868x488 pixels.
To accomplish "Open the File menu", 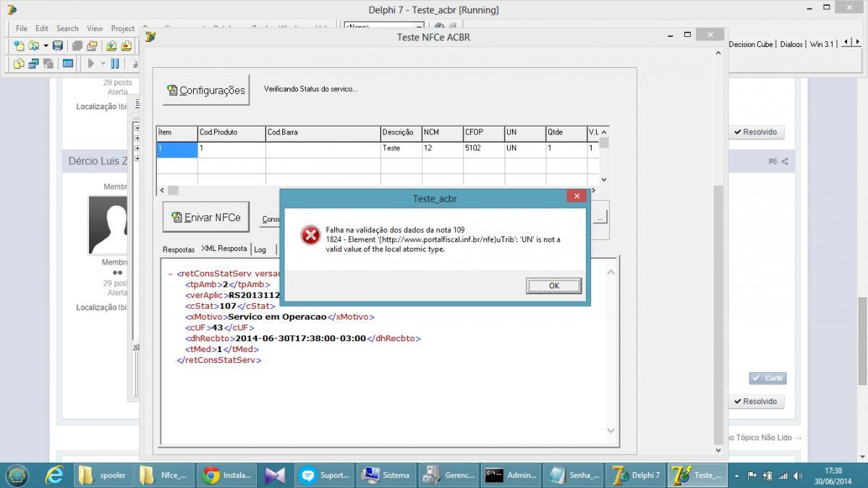I will pyautogui.click(x=22, y=28).
